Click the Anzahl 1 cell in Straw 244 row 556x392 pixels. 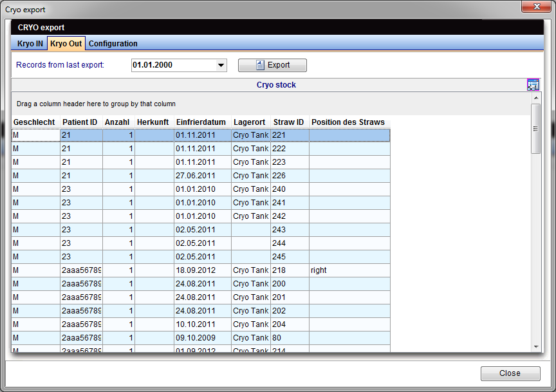coord(119,243)
